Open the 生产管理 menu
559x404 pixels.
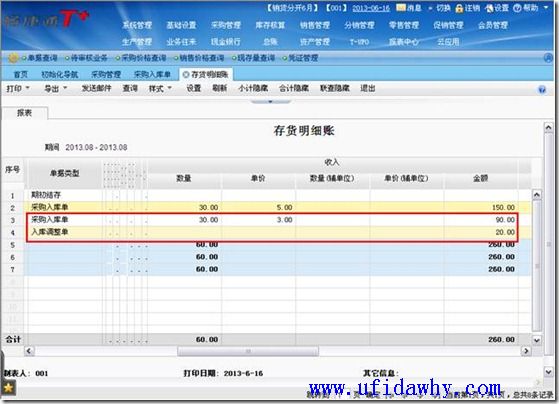137,42
